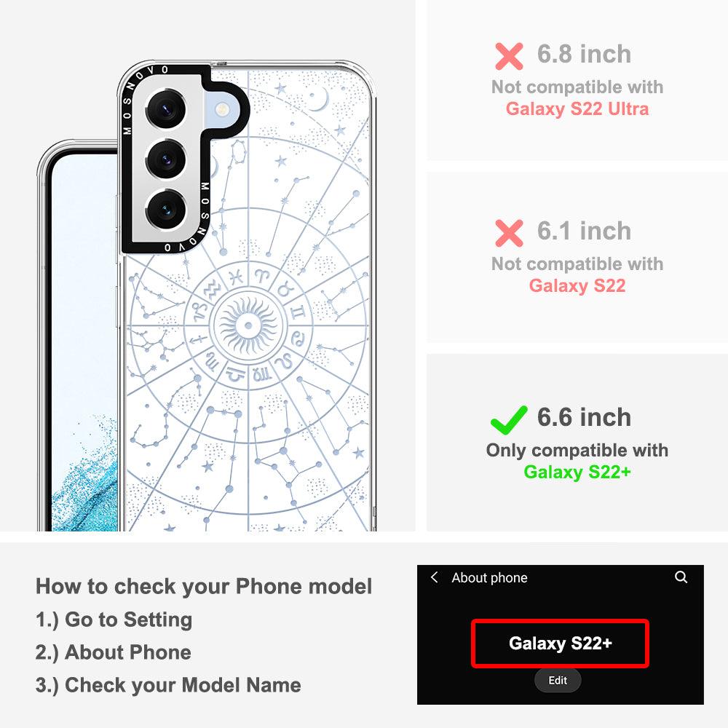Image resolution: width=728 pixels, height=728 pixels.
Task: Click the red Galaxy S22 Ultra text
Action: pos(577,108)
